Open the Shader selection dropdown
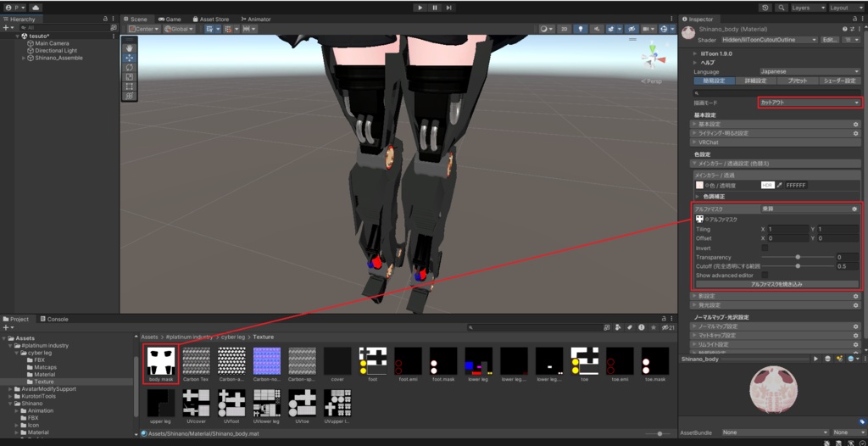Screen dimensions: 868x446 click(x=768, y=40)
